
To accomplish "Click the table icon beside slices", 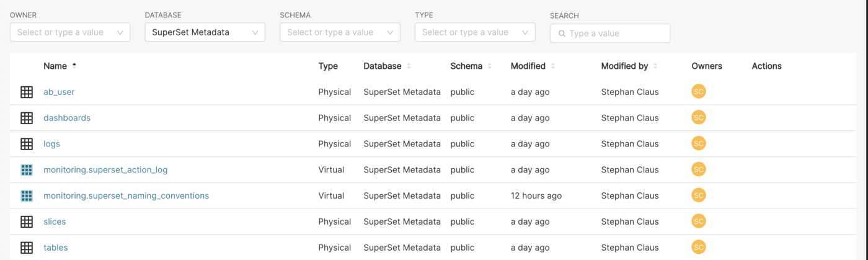I will pos(27,222).
